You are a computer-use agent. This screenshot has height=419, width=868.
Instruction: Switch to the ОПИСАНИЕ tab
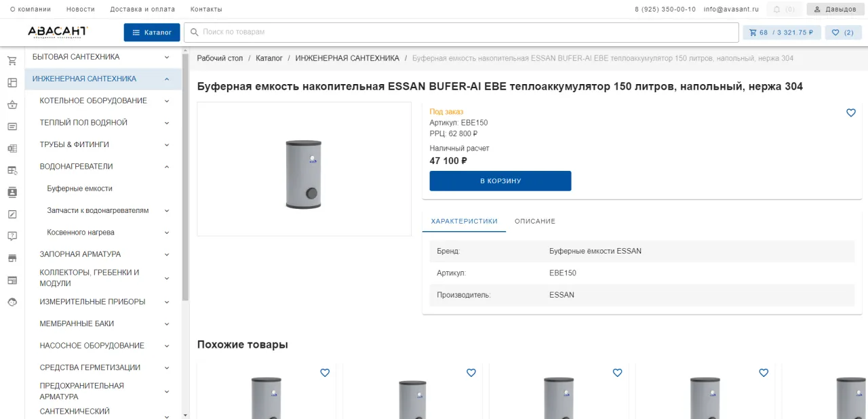tap(535, 221)
